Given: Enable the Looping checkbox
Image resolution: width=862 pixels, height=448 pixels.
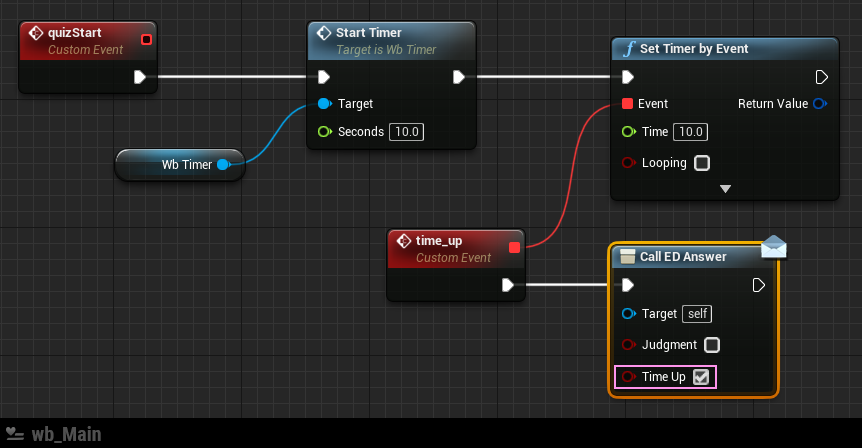Looking at the screenshot, I should click(x=702, y=163).
